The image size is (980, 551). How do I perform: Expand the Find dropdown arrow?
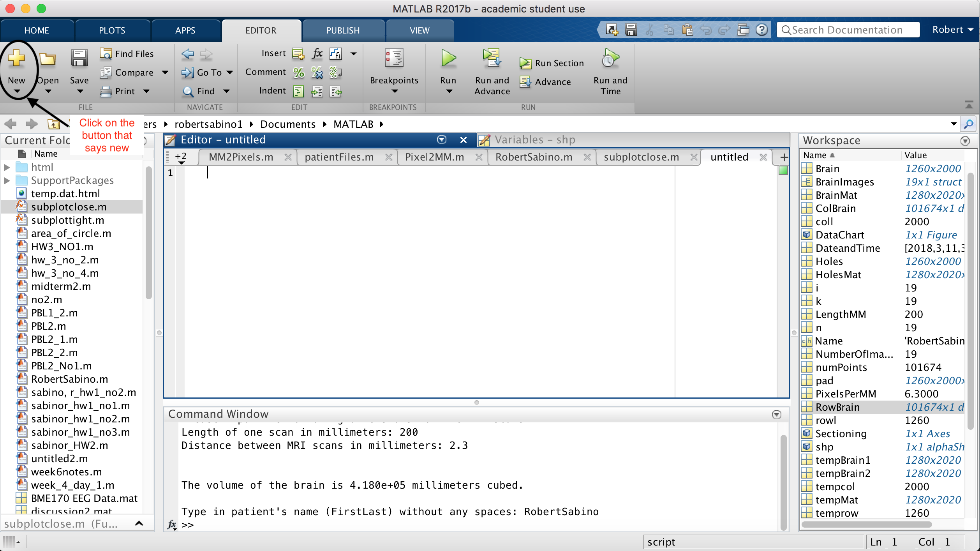(x=226, y=91)
